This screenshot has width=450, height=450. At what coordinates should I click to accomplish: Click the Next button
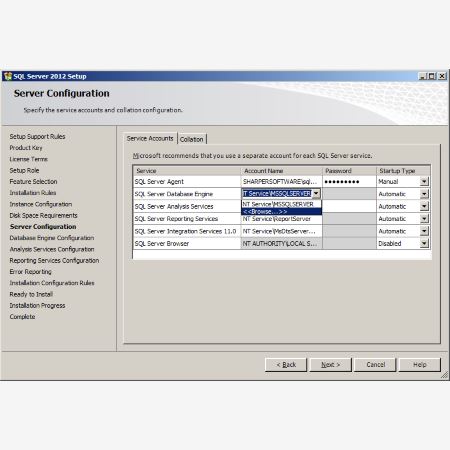click(x=330, y=365)
